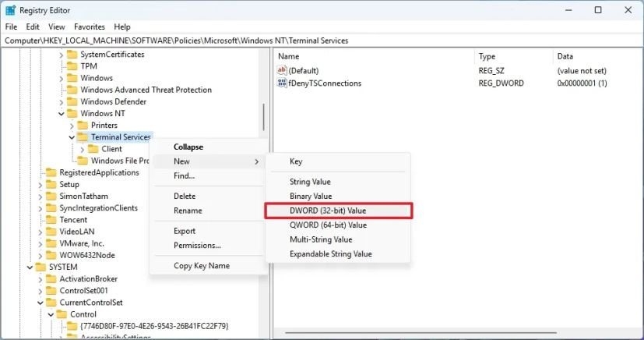
Task: Choose Delete in the context menu
Action: 209,196
